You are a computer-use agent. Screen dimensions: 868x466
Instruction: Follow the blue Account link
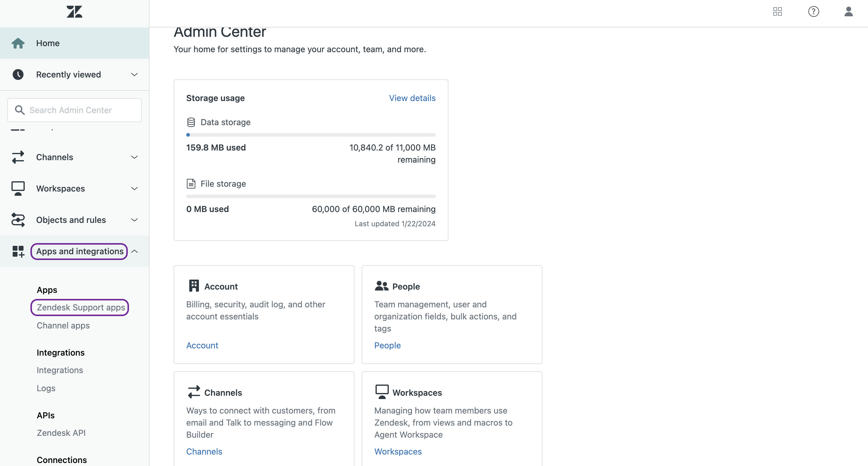pyautogui.click(x=202, y=345)
